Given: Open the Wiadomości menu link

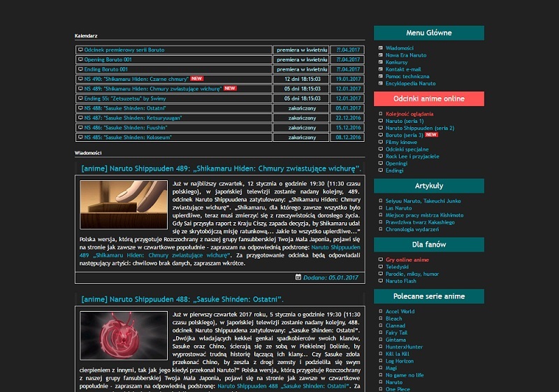Looking at the screenshot, I should pos(399,48).
